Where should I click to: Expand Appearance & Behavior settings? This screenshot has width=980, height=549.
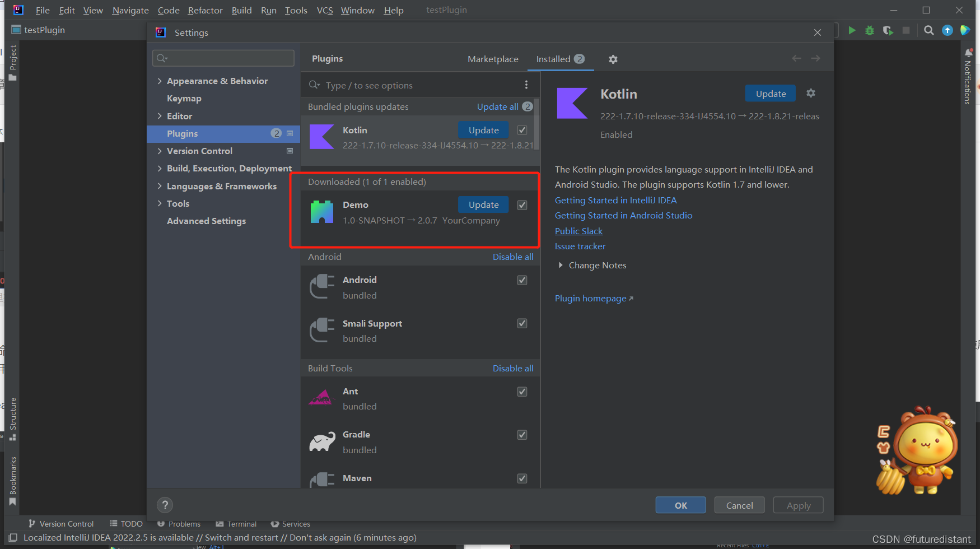click(x=160, y=81)
